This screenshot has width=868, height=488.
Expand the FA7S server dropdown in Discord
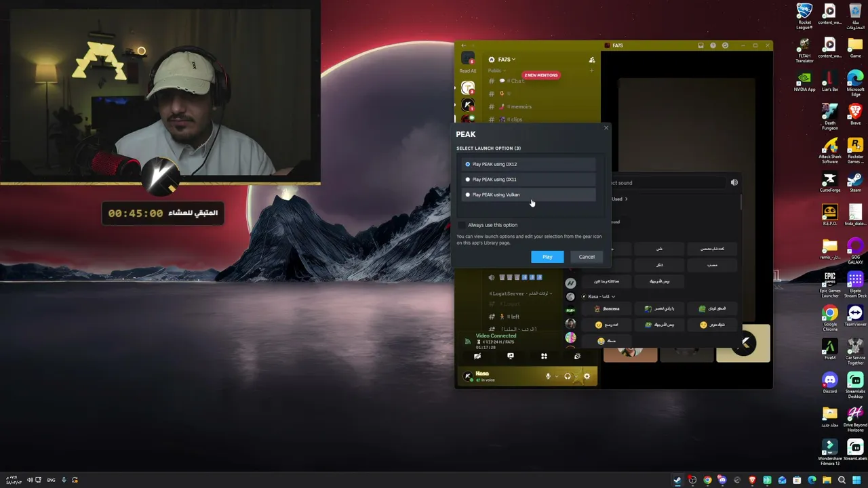coord(507,60)
